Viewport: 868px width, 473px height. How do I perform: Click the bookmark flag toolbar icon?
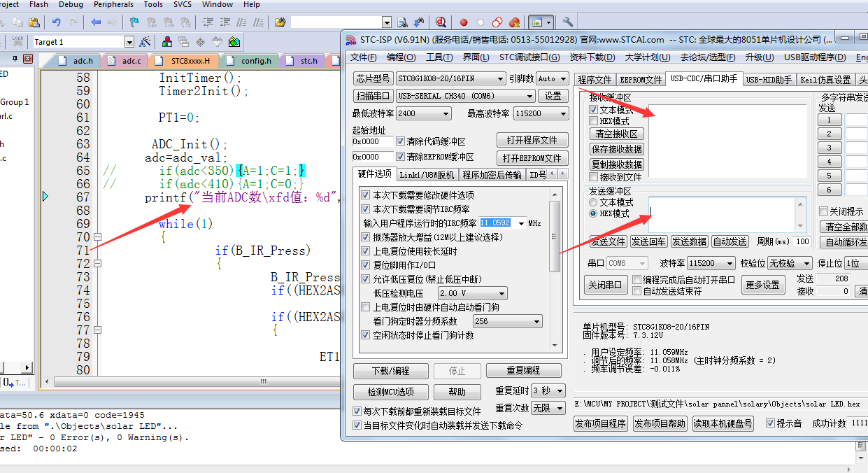tap(134, 22)
